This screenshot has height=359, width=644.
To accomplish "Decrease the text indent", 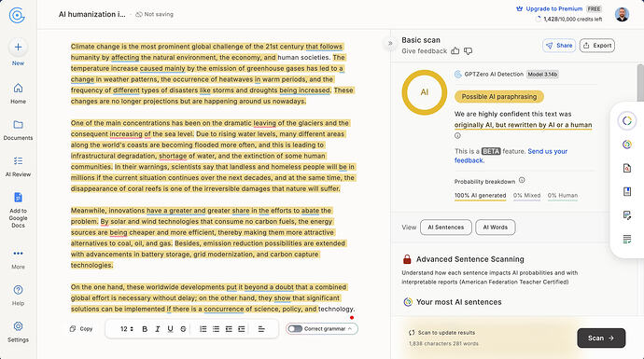I will (x=229, y=329).
